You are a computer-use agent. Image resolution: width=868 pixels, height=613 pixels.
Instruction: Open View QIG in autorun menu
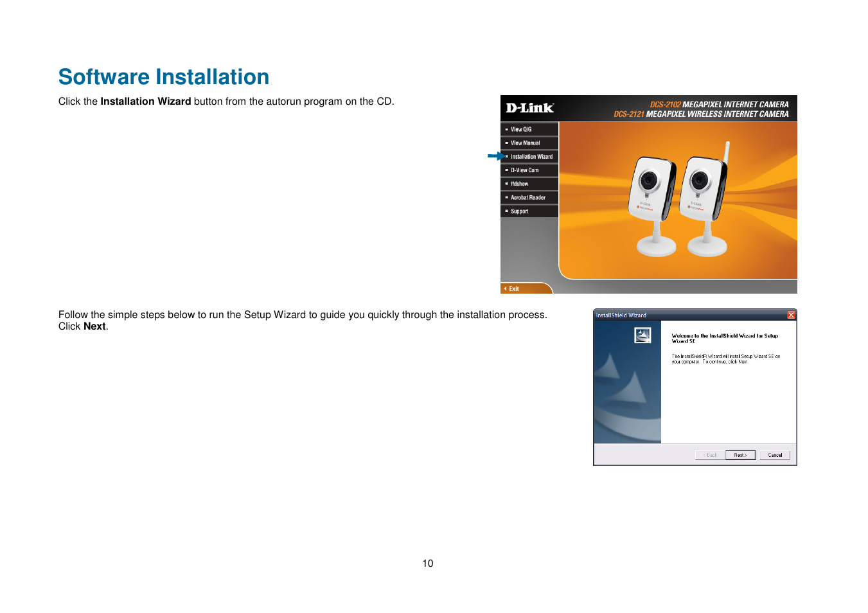point(529,129)
